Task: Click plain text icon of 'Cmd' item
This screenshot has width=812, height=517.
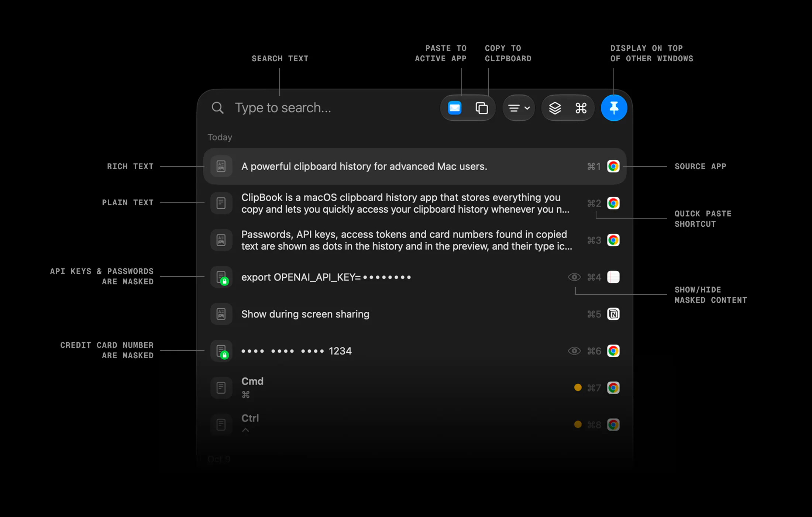Action: coord(221,388)
